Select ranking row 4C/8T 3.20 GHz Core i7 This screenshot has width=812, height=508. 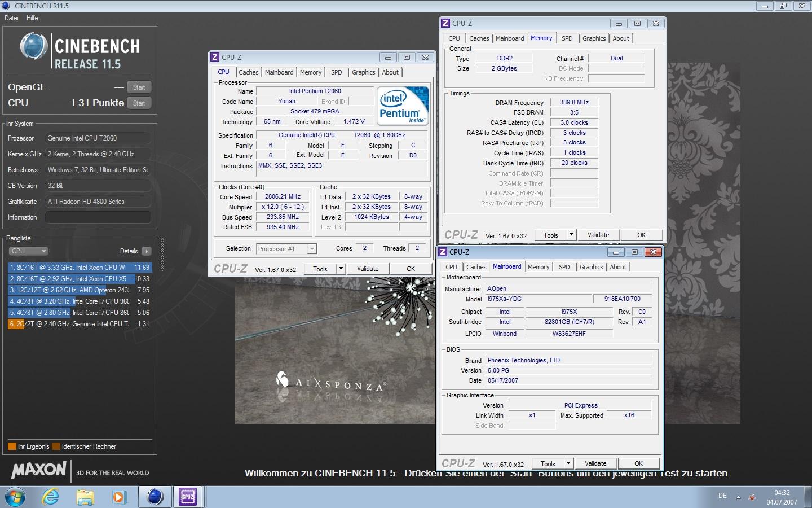tap(80, 301)
